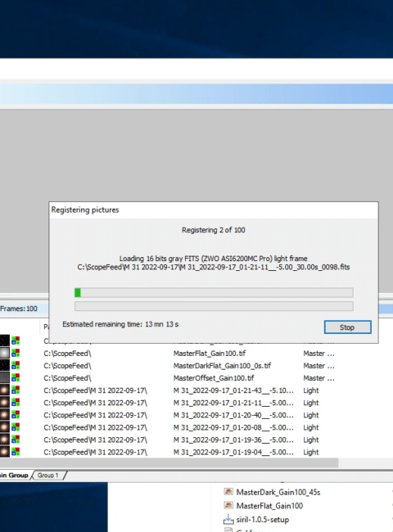This screenshot has height=532, width=393.
Task: Click the RGB icon of 01-20-40 light frame row
Action: 16,415
